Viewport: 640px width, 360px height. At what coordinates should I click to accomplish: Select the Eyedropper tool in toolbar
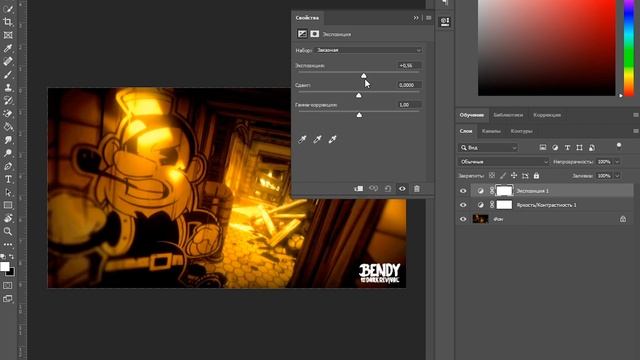[8, 48]
